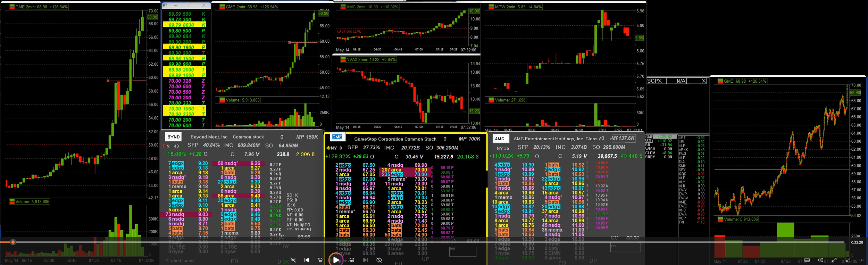Image resolution: width=868 pixels, height=265 pixels.
Task: Click the 5.85 price tag on MPW chart
Action: pyautogui.click(x=639, y=38)
